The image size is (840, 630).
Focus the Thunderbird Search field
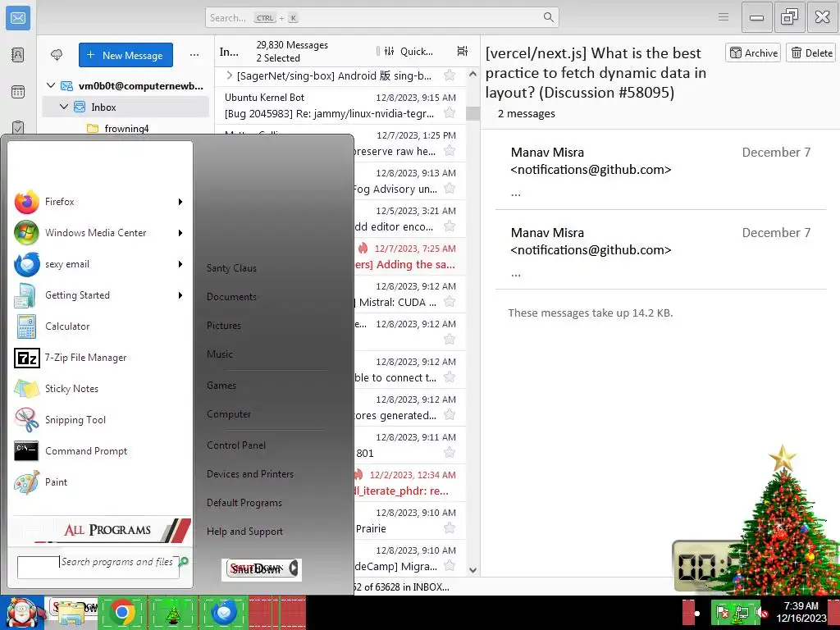(x=382, y=18)
